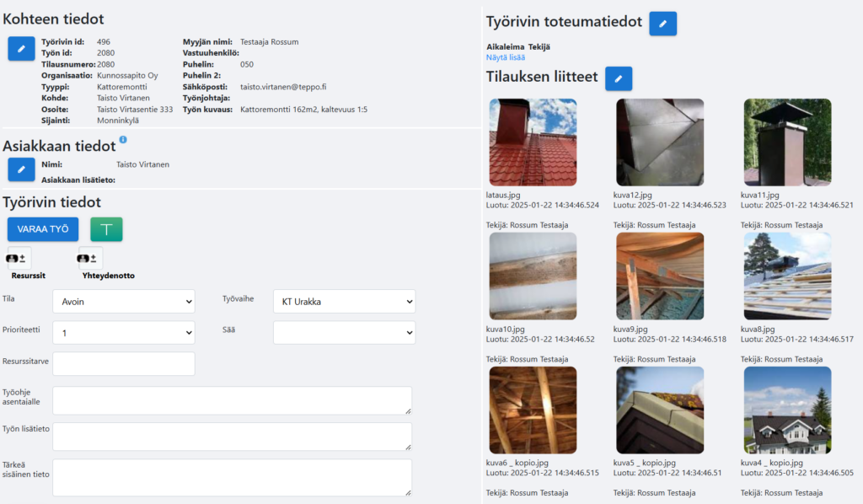The width and height of the screenshot is (863, 504).
Task: Open the kuva12.jpg thumbnail
Action: click(x=660, y=142)
